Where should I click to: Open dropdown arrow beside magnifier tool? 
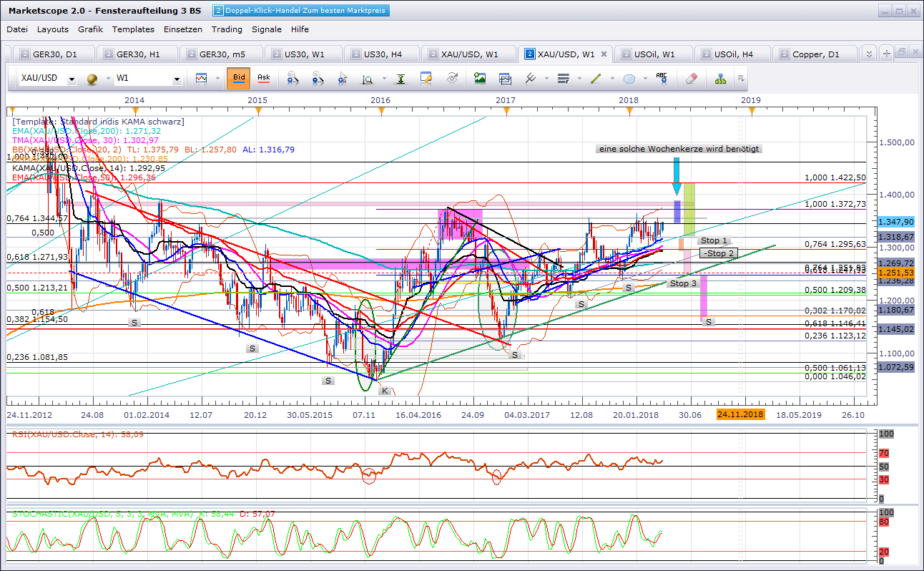383,79
